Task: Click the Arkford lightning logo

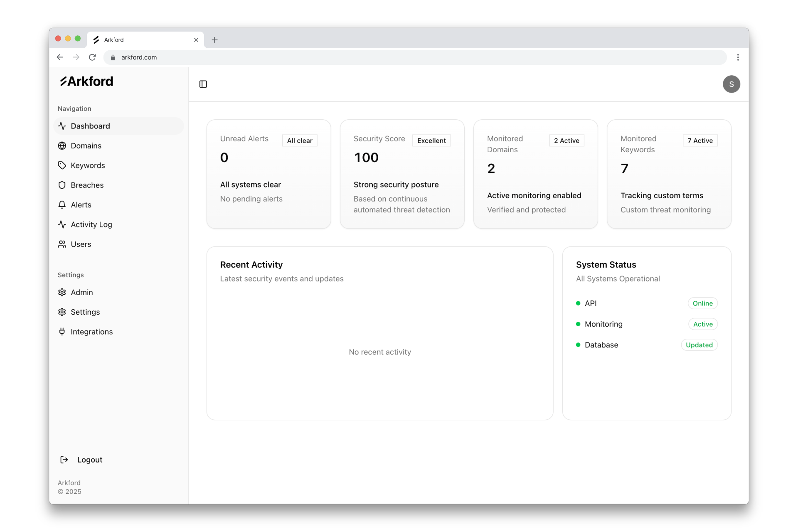Action: [64, 81]
